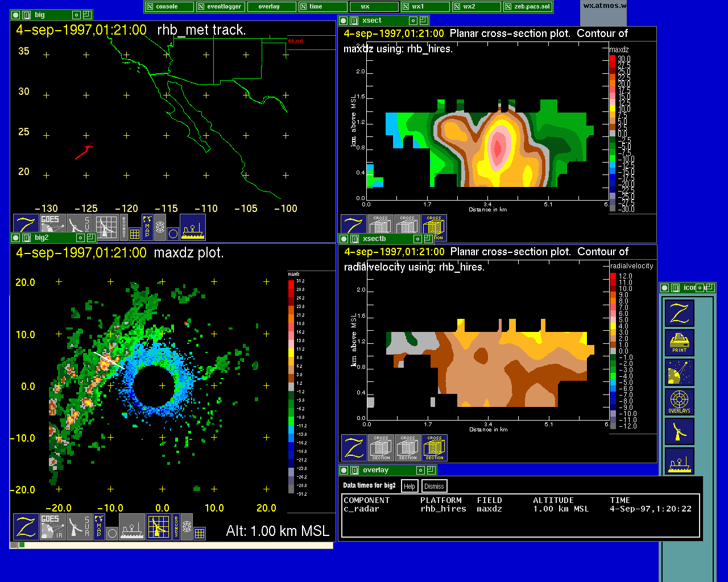This screenshot has height=582, width=728.
Task: Toggle the circle range-ring icon in the track plot toolbar
Action: (173, 233)
